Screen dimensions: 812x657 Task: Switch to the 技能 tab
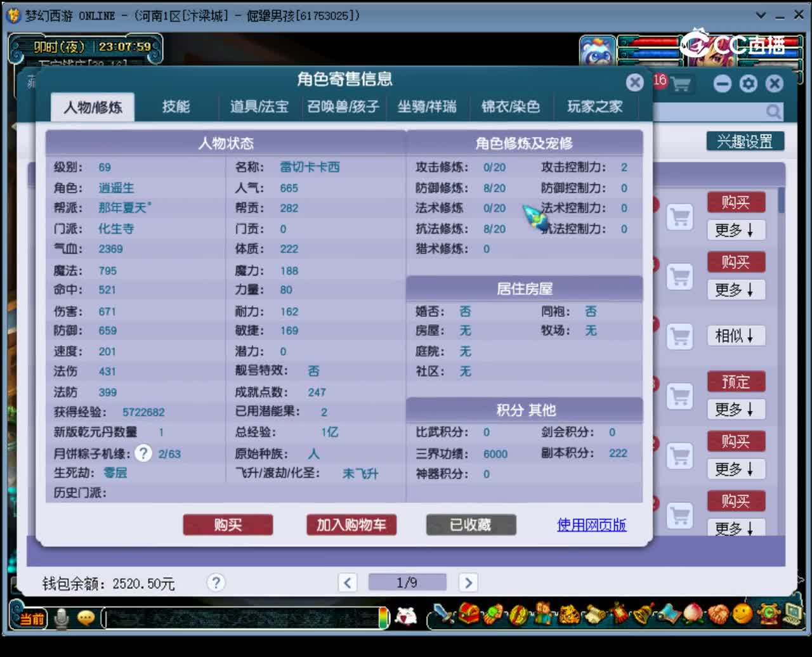(x=176, y=107)
